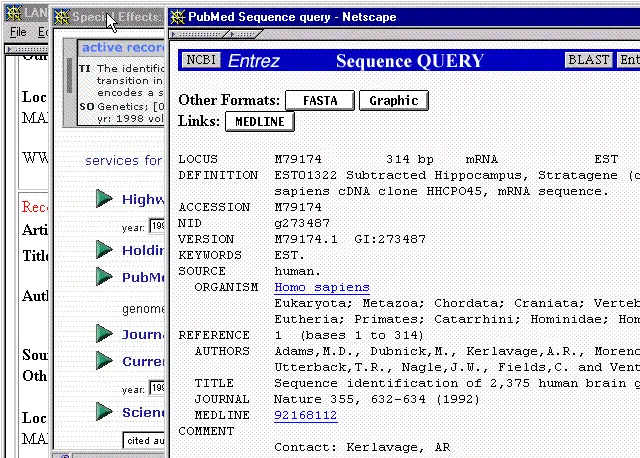Click the KEYWORDS value 'EST.'
The width and height of the screenshot is (640, 458).
tap(289, 255)
